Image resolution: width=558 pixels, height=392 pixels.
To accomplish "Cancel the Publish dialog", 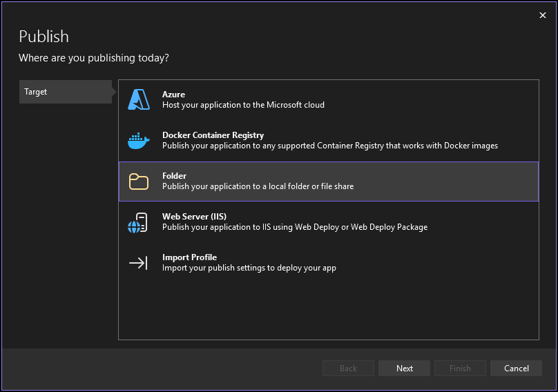I will [516, 369].
